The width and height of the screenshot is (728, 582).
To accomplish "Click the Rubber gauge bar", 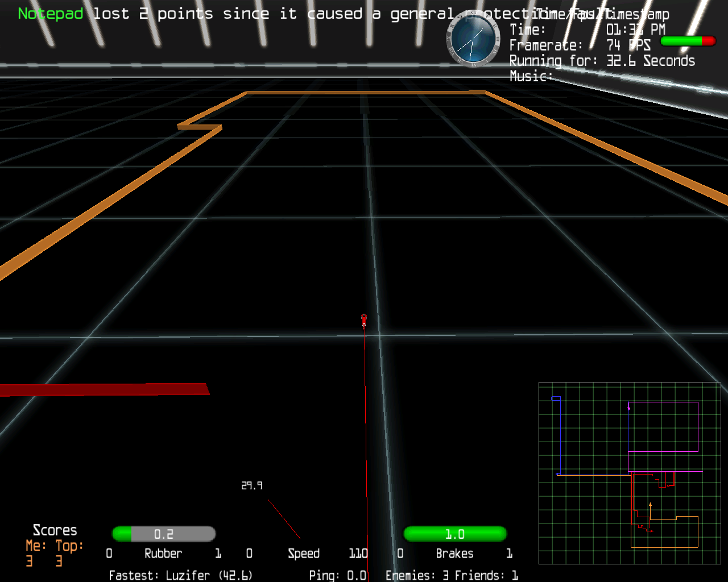I will [164, 534].
